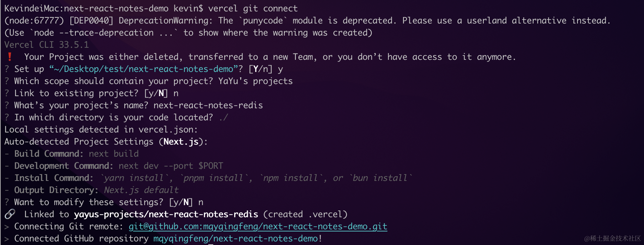644x245 pixels.
Task: Click the arrow prompt before "Connecting Git remote"
Action: click(7, 226)
